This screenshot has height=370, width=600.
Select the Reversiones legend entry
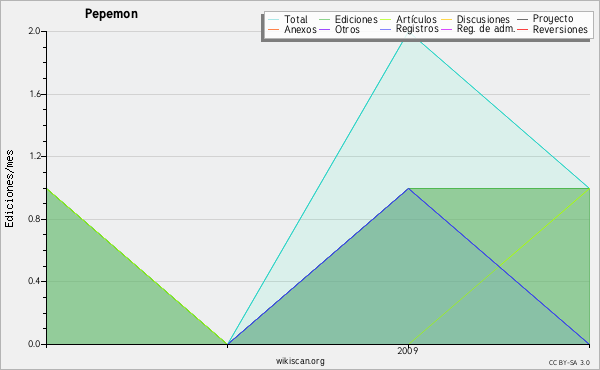pyautogui.click(x=560, y=29)
